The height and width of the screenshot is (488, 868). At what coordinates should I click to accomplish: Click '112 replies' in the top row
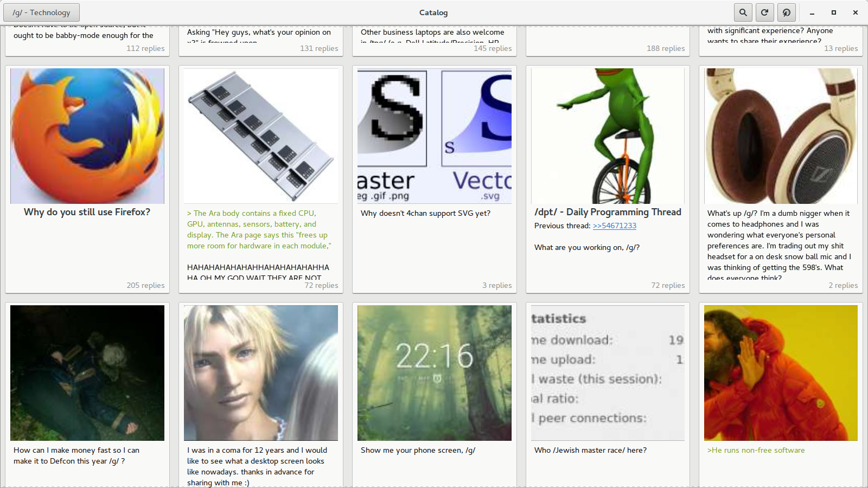point(145,48)
